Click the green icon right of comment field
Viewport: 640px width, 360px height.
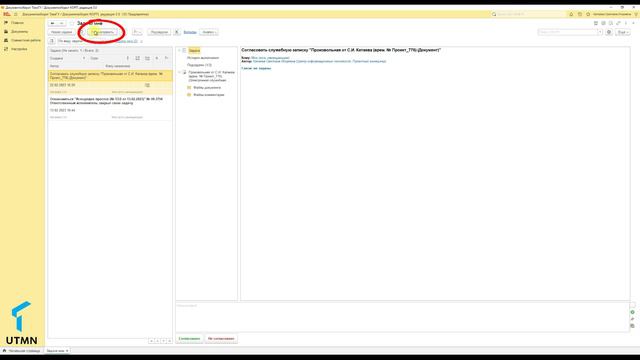click(x=632, y=312)
